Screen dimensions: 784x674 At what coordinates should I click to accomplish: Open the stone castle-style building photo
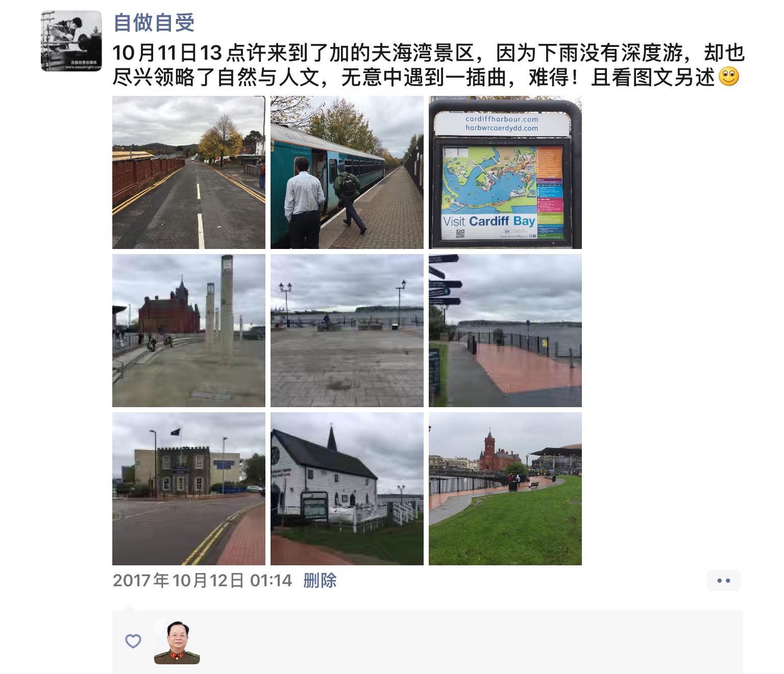pos(189,489)
